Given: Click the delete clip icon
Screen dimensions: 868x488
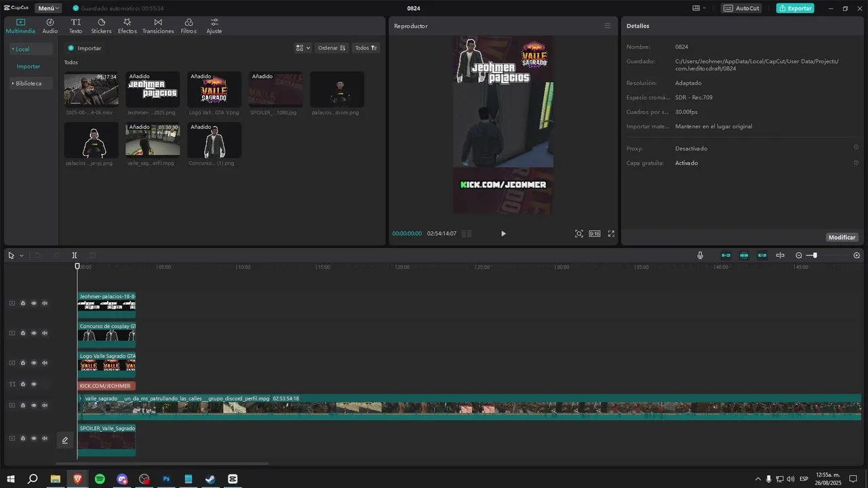Looking at the screenshot, I should [92, 256].
